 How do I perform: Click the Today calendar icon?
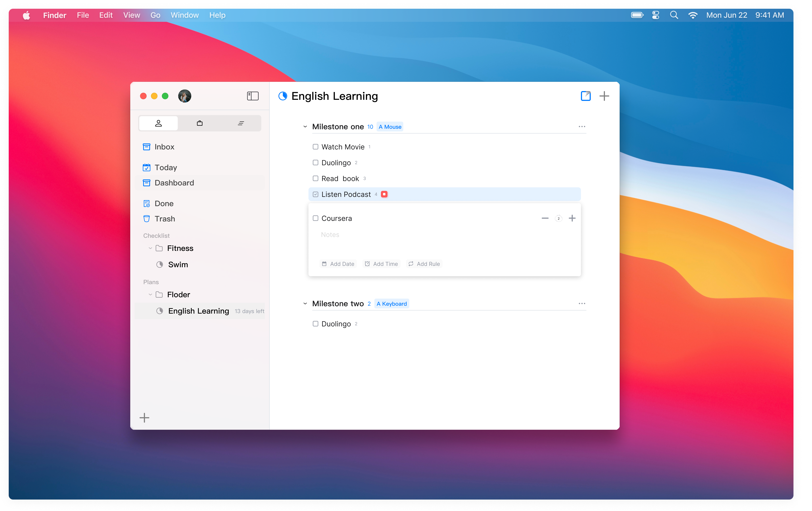[x=146, y=168]
